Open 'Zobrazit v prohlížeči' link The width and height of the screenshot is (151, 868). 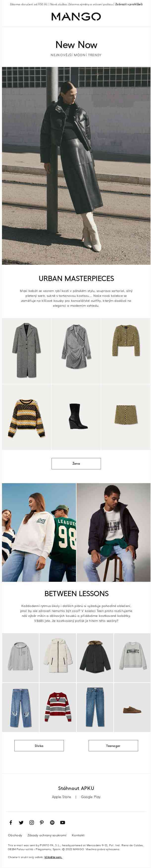point(129,4)
